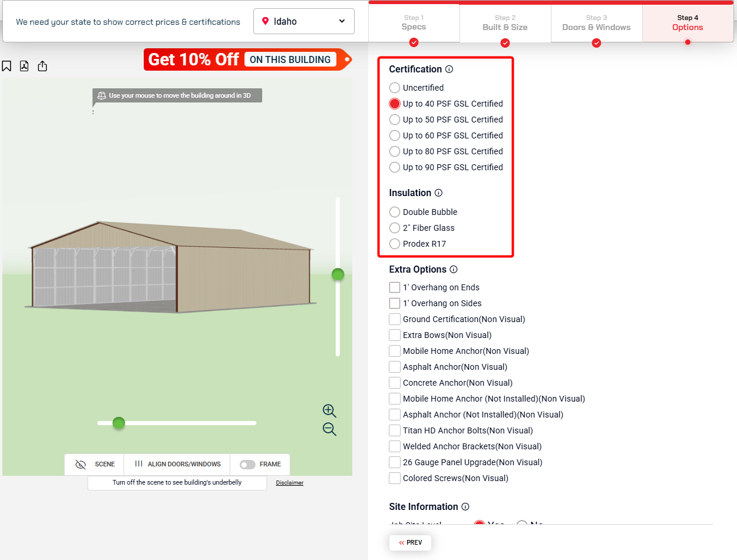Viewport: 737px width, 560px height.
Task: Click the bookmark save icon
Action: pos(6,66)
